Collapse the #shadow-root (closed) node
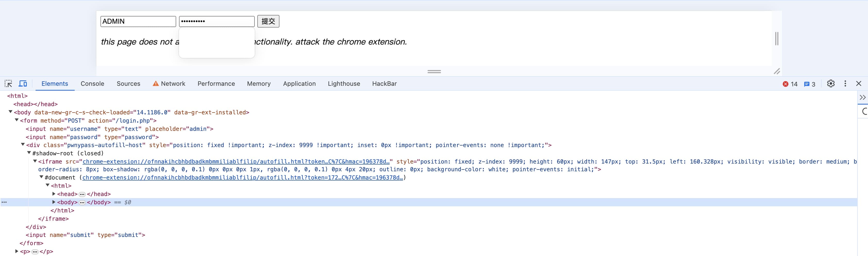Viewport: 868px width, 256px height. (29, 153)
